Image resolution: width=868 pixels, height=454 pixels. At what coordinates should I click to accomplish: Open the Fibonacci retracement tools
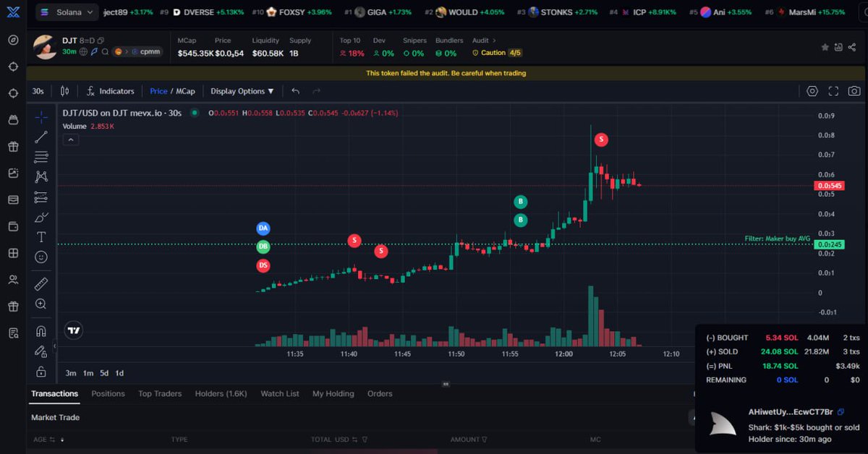(x=41, y=157)
